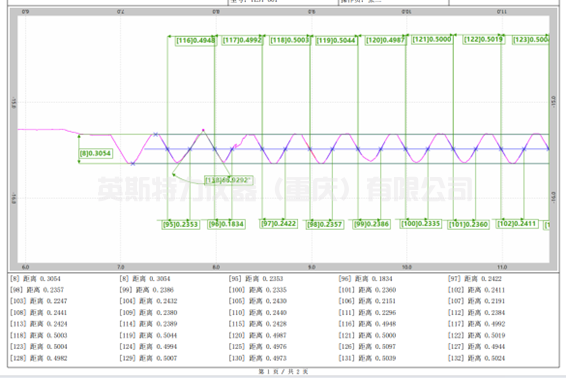Select the [117]0.4992 annotation box
This screenshot has height=378, width=566.
coord(242,40)
